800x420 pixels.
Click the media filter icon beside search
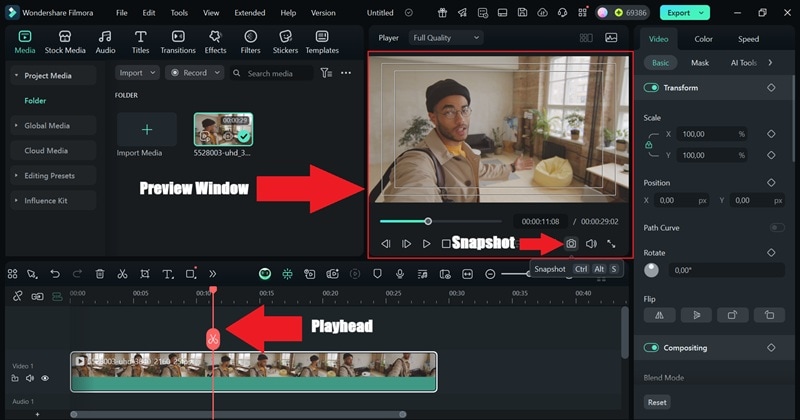click(x=326, y=73)
